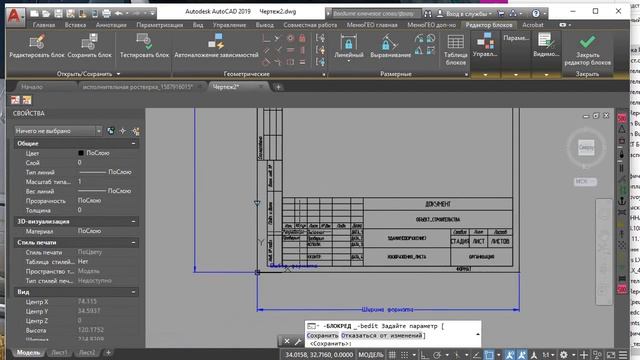Expand the Управл... panel dropdown
640x360 pixels.
485,75
